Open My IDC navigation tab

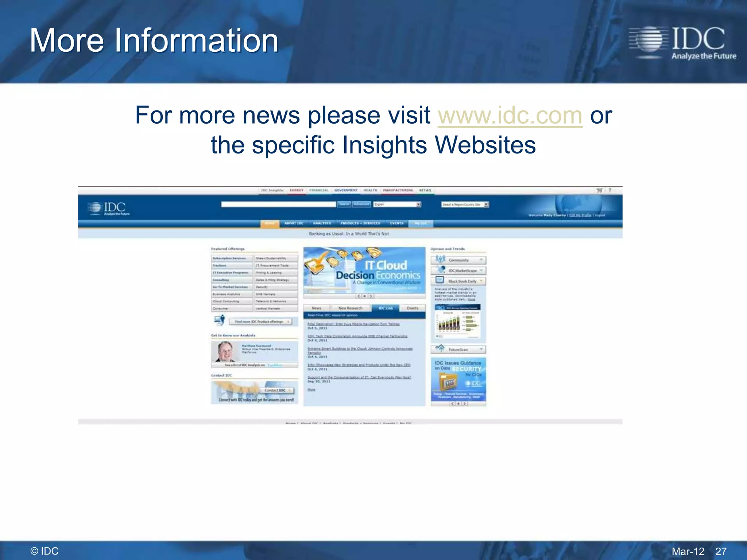click(x=421, y=223)
